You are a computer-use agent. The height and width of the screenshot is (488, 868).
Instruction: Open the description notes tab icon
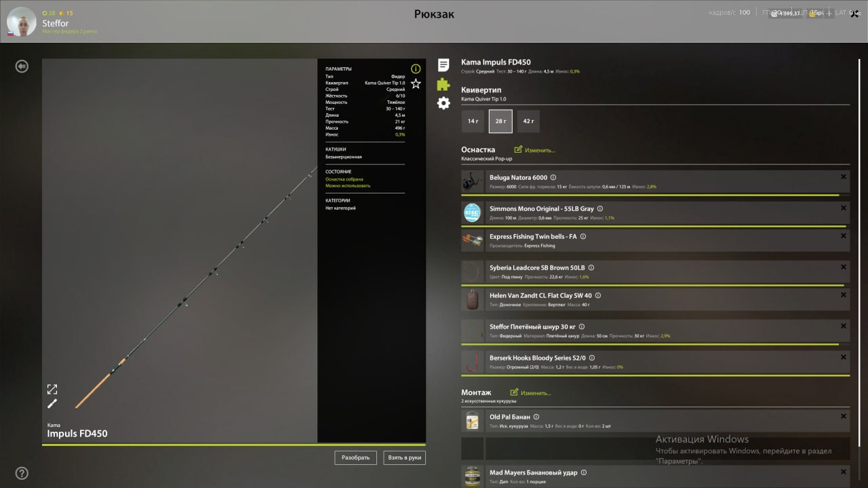(443, 65)
